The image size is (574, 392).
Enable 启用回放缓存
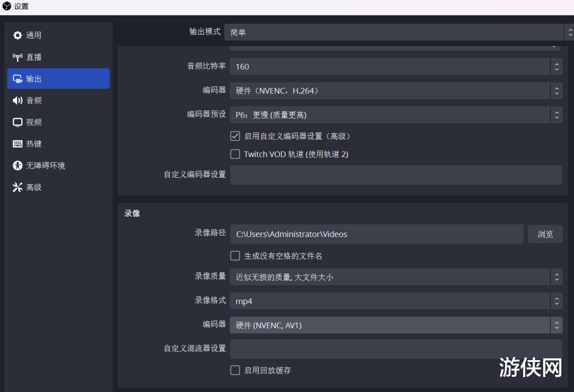[235, 370]
